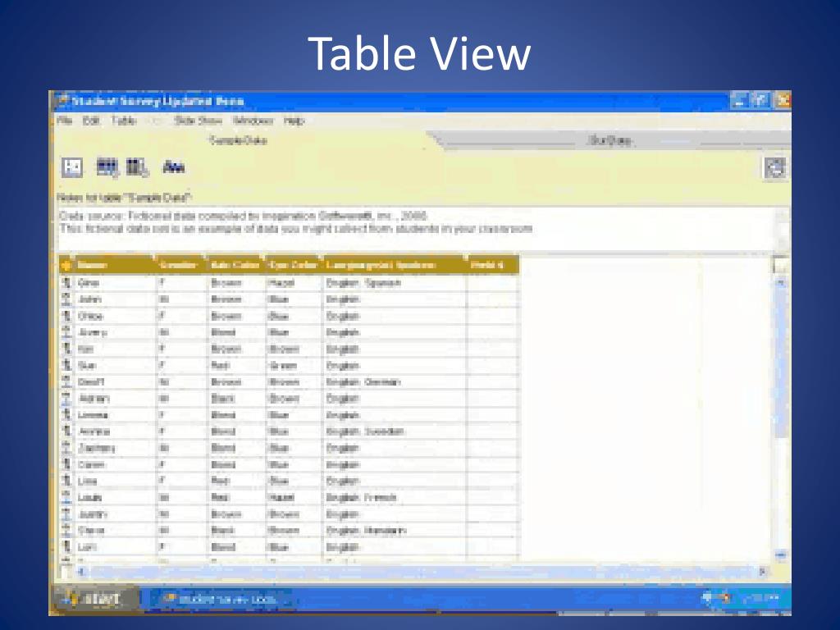Click the vertical scrollbar up arrow
This screenshot has height=630, width=840.
(781, 282)
